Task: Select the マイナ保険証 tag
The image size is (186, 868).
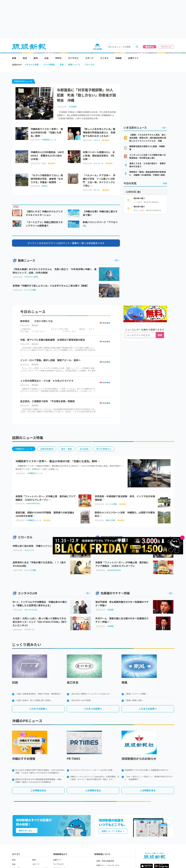Action: [x=49, y=65]
